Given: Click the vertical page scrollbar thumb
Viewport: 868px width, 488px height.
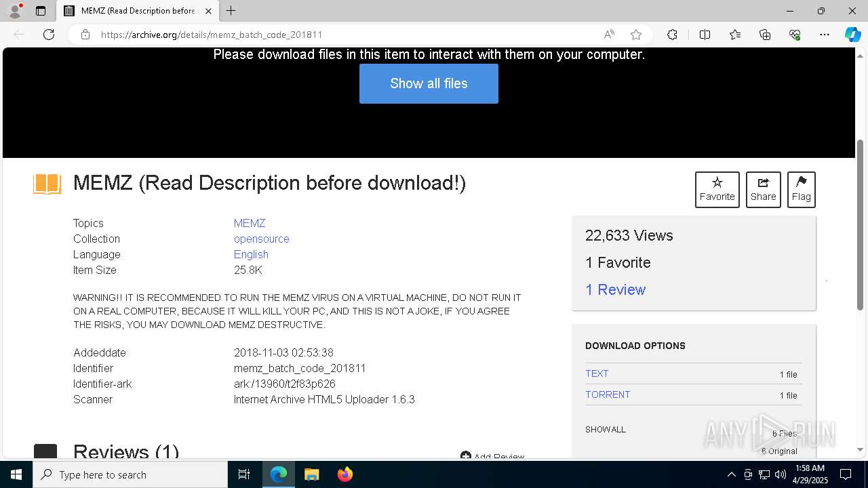Looking at the screenshot, I should click(x=861, y=224).
